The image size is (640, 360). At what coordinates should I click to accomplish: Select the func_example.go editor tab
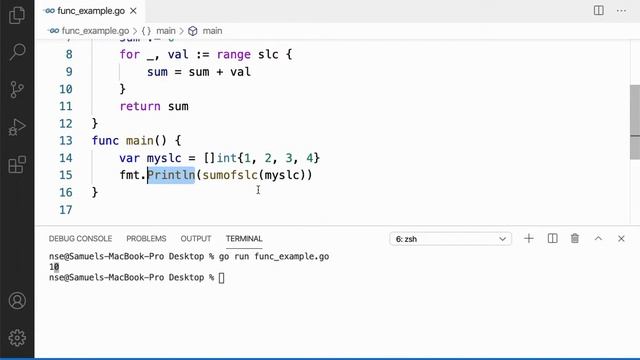point(90,11)
